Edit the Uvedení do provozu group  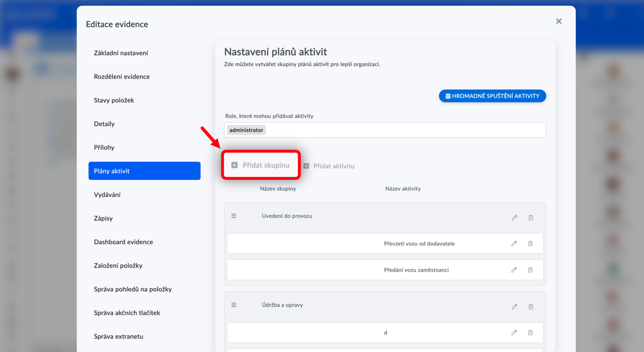tap(514, 218)
